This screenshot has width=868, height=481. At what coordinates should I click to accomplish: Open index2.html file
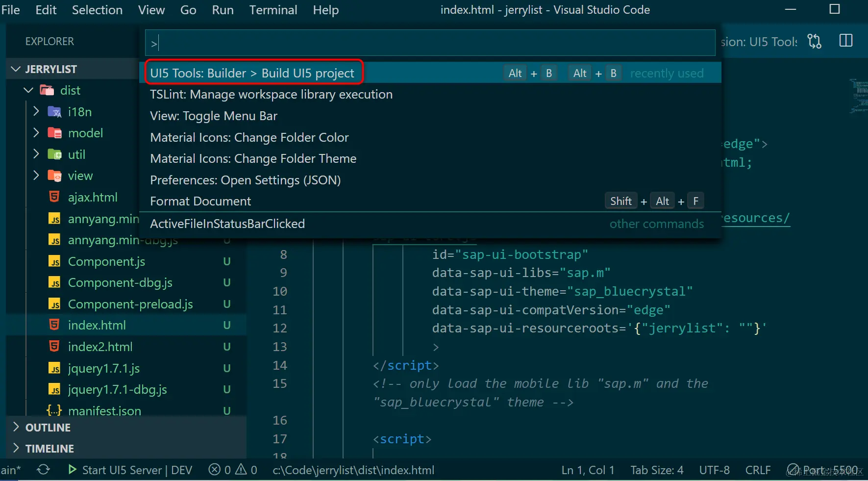pos(100,347)
